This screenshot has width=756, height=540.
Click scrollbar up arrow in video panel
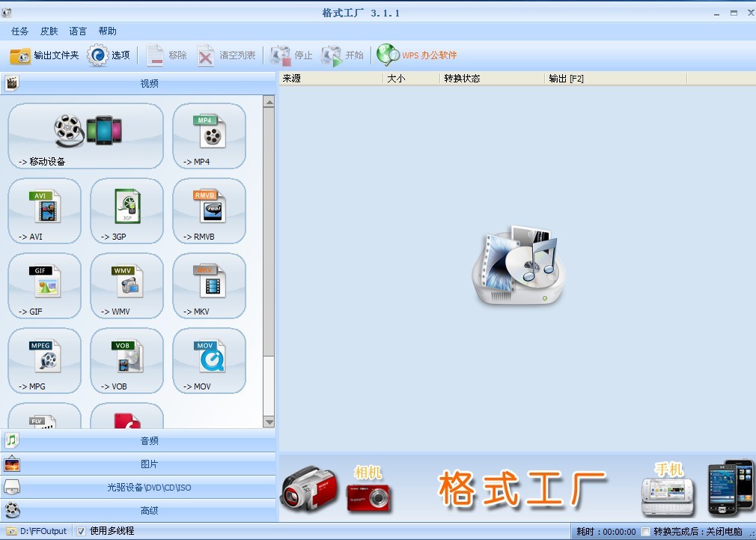[269, 101]
